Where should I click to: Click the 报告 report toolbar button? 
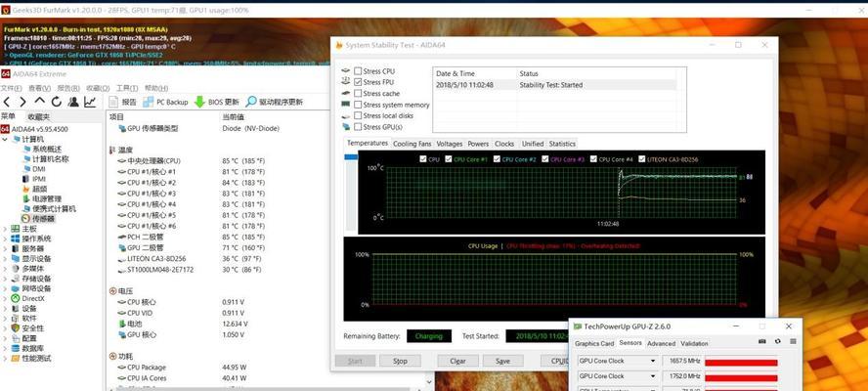(x=122, y=102)
